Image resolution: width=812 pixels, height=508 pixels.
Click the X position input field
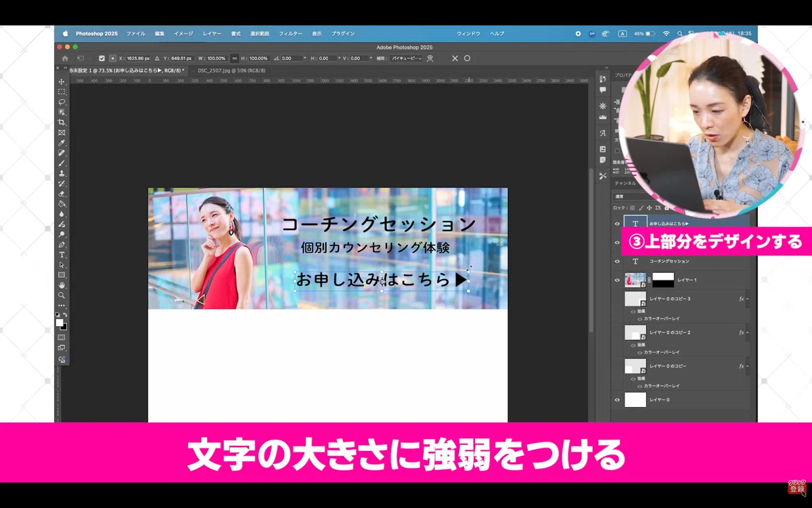(139, 58)
